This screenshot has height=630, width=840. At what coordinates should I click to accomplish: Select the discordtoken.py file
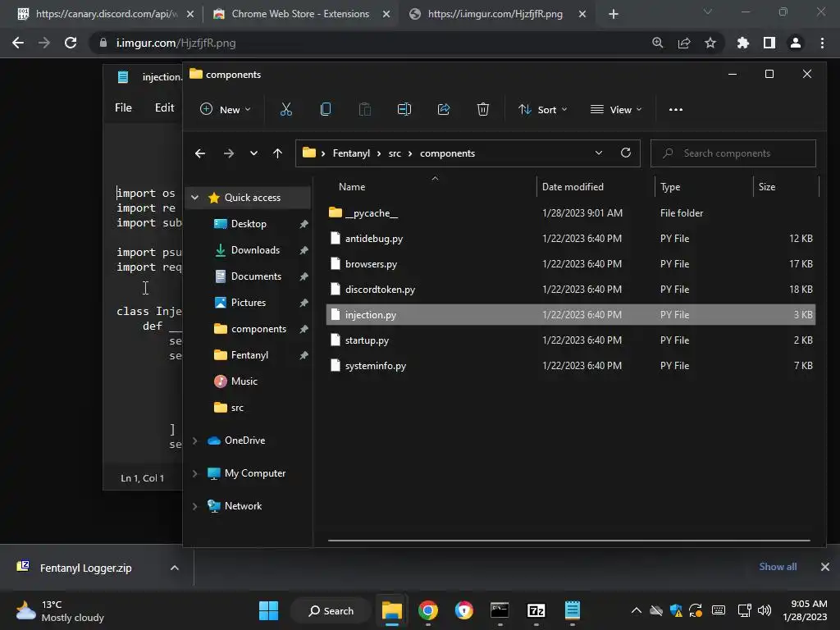point(571,290)
